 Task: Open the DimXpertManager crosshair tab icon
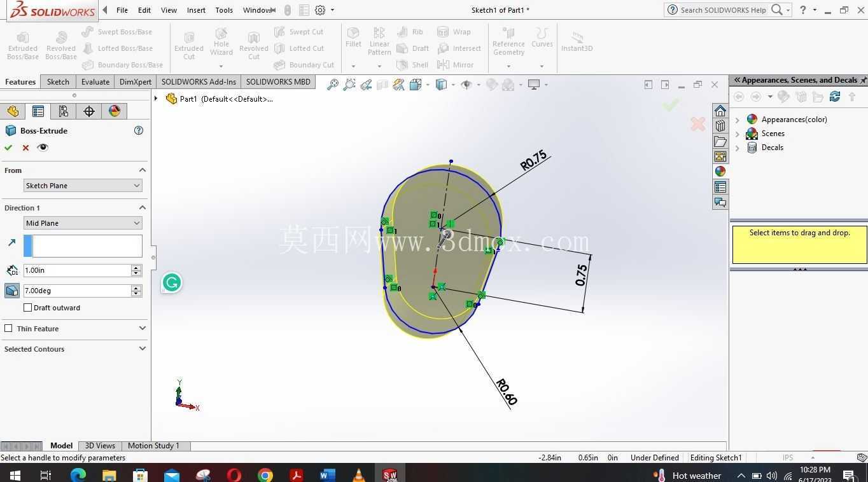pyautogui.click(x=89, y=111)
